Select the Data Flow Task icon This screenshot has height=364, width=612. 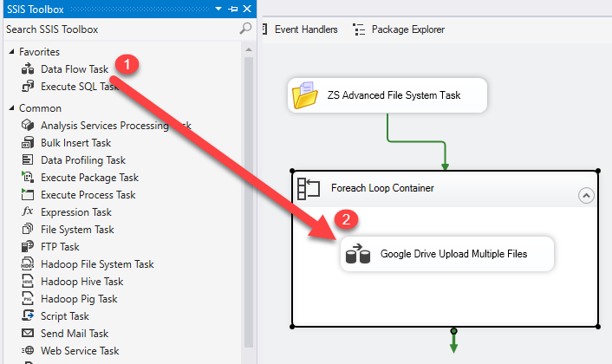[27, 68]
